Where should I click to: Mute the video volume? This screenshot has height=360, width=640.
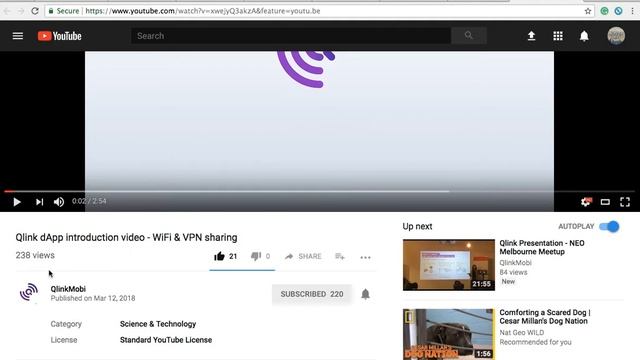pyautogui.click(x=59, y=202)
